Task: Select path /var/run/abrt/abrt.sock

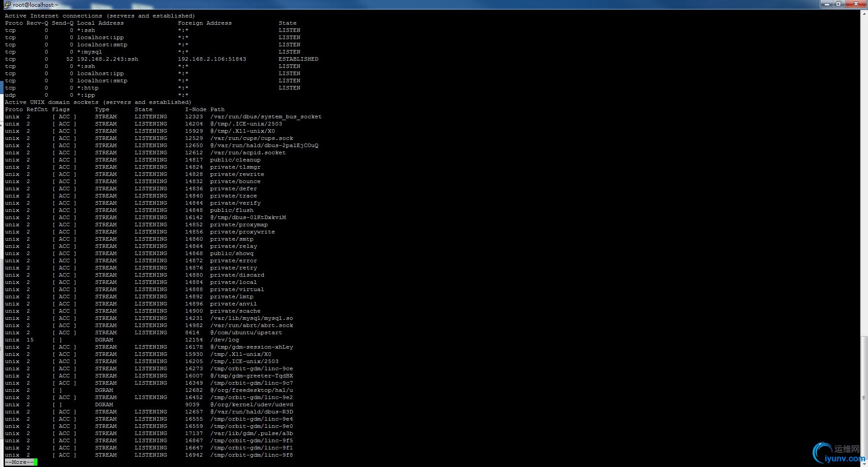Action: coord(252,325)
